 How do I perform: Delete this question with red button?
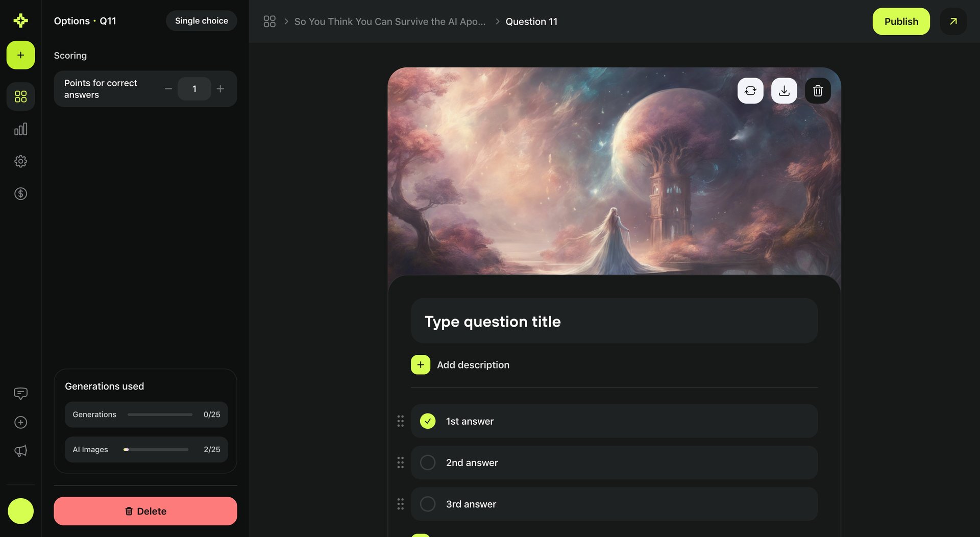pos(145,511)
